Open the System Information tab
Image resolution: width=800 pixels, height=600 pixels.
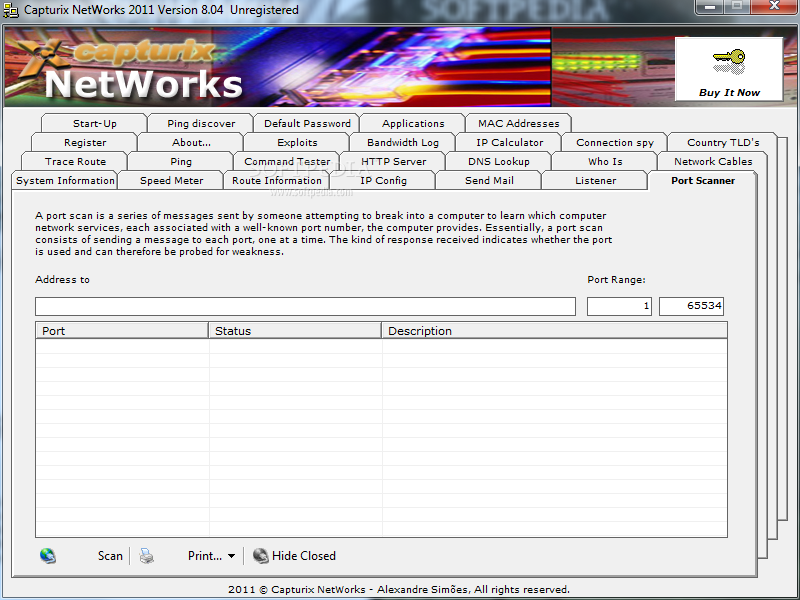pos(65,181)
